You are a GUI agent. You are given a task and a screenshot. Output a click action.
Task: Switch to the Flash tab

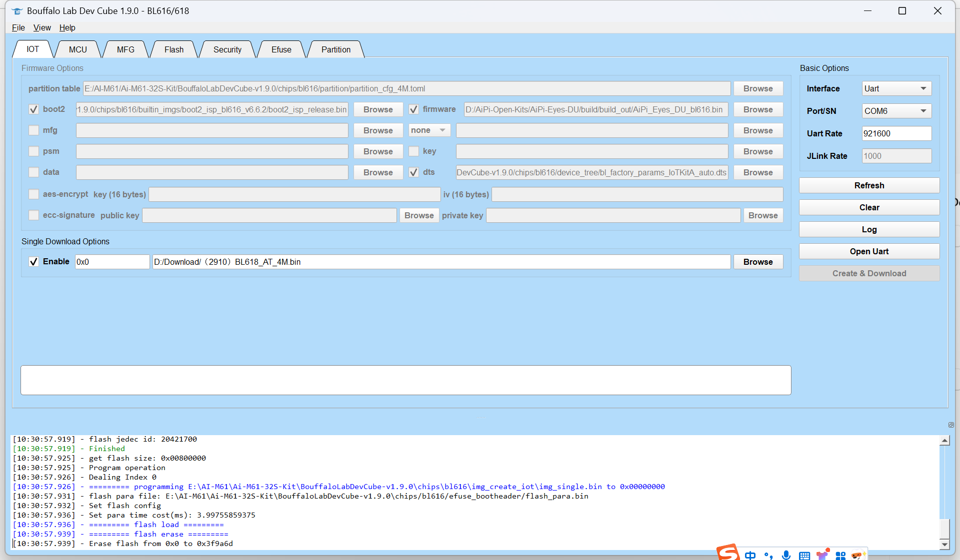tap(173, 49)
